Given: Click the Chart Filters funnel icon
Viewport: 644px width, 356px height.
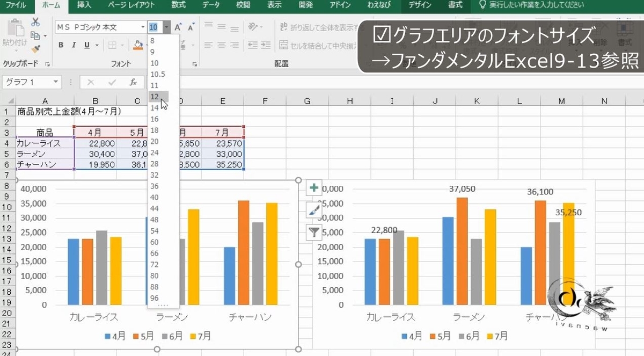Looking at the screenshot, I should (314, 231).
